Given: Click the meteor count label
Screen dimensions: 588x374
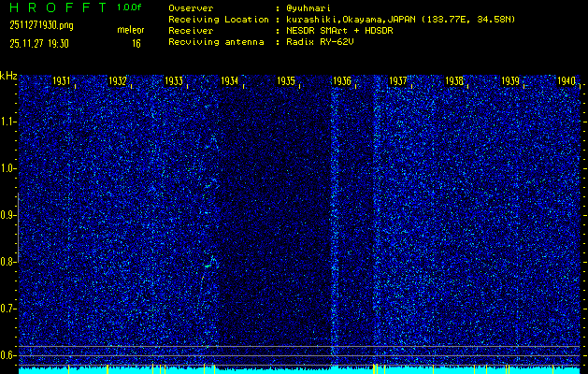Looking at the screenshot, I should pos(131,30).
